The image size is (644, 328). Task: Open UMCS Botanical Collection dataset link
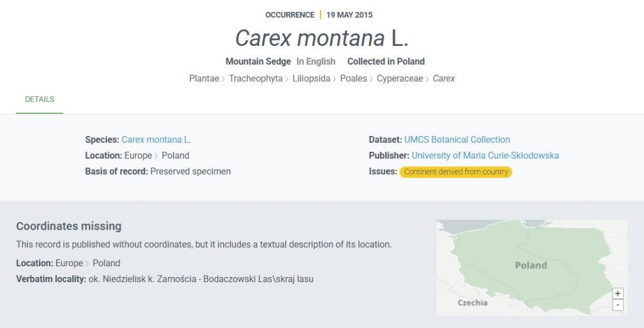click(457, 140)
